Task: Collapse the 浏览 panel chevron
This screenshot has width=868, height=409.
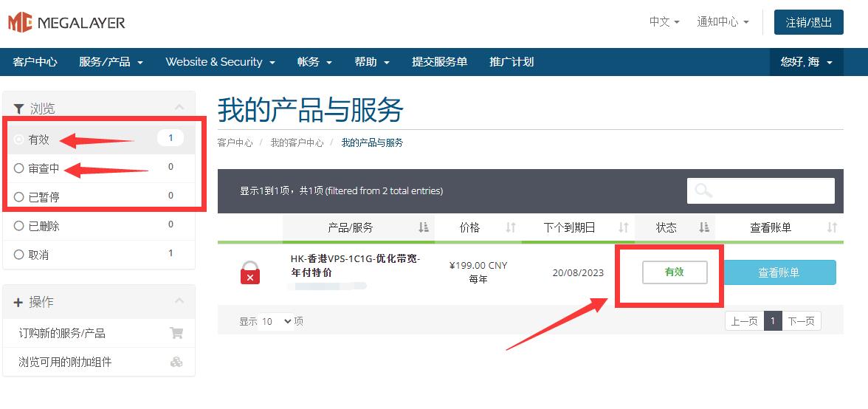Action: coord(179,108)
